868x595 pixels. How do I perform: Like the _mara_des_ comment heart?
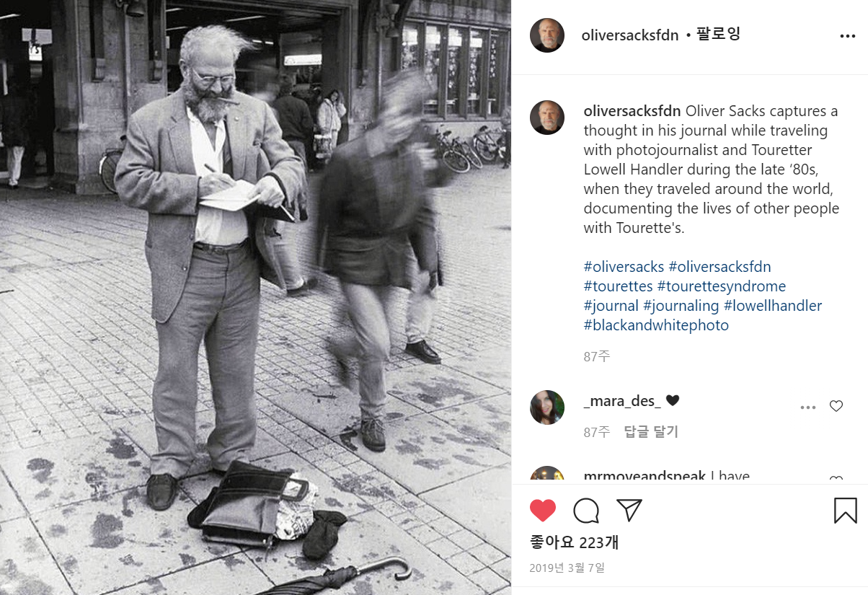click(x=836, y=406)
